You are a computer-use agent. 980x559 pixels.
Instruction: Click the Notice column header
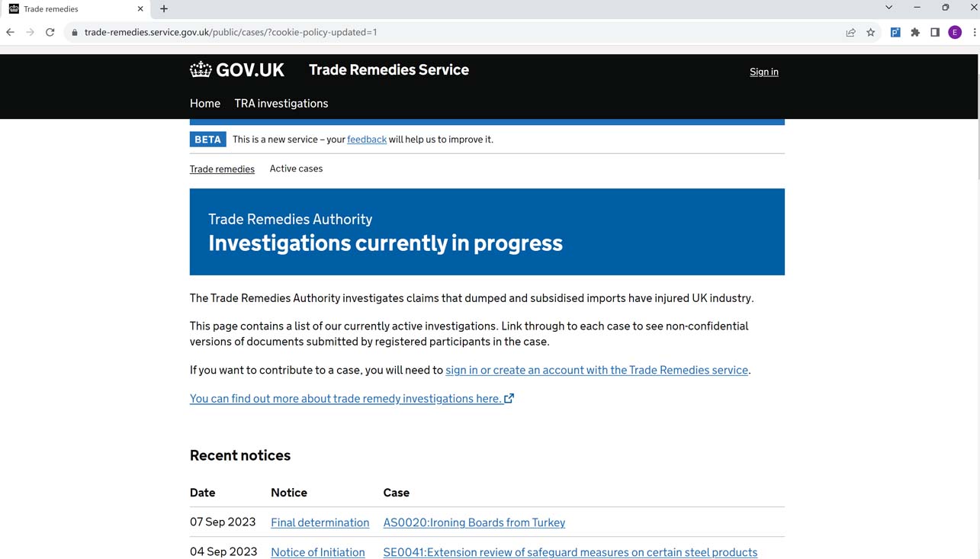tap(289, 493)
